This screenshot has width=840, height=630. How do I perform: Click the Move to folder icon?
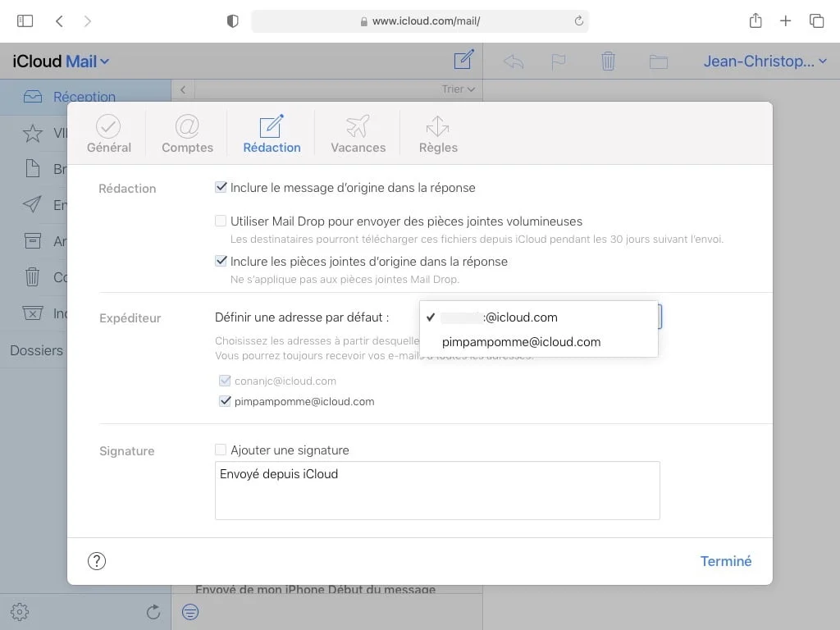(x=658, y=60)
